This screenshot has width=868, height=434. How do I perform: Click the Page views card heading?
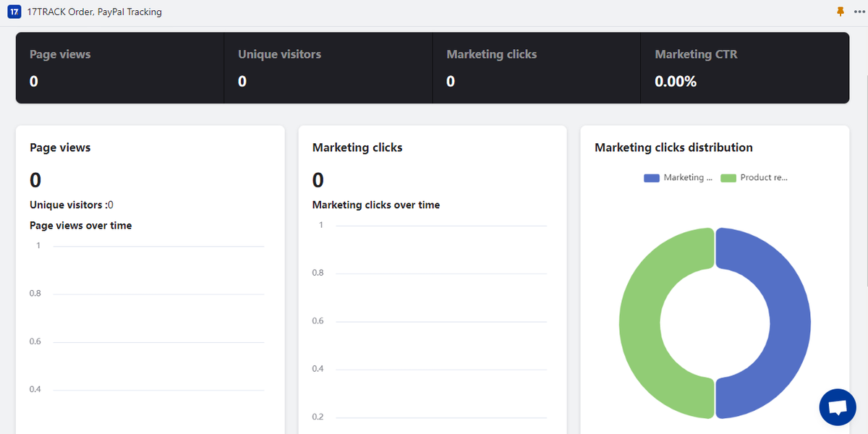[x=60, y=148]
